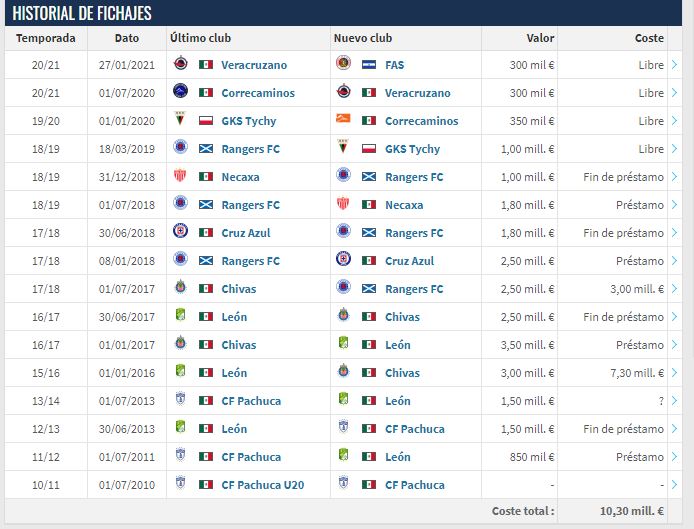Click the Temporada column header
The image size is (694, 529).
coord(46,38)
